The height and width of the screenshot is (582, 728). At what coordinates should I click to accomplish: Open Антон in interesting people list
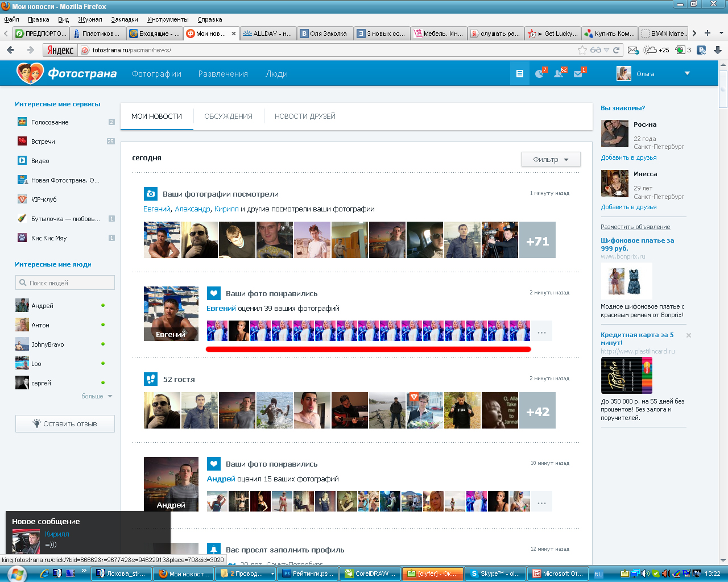40,325
